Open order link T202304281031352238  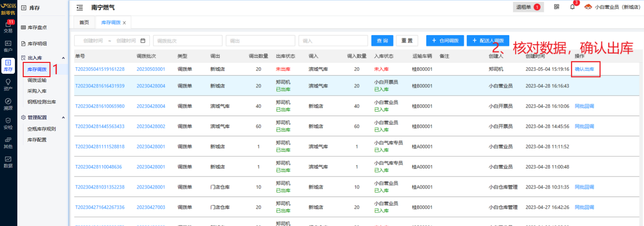(100, 187)
